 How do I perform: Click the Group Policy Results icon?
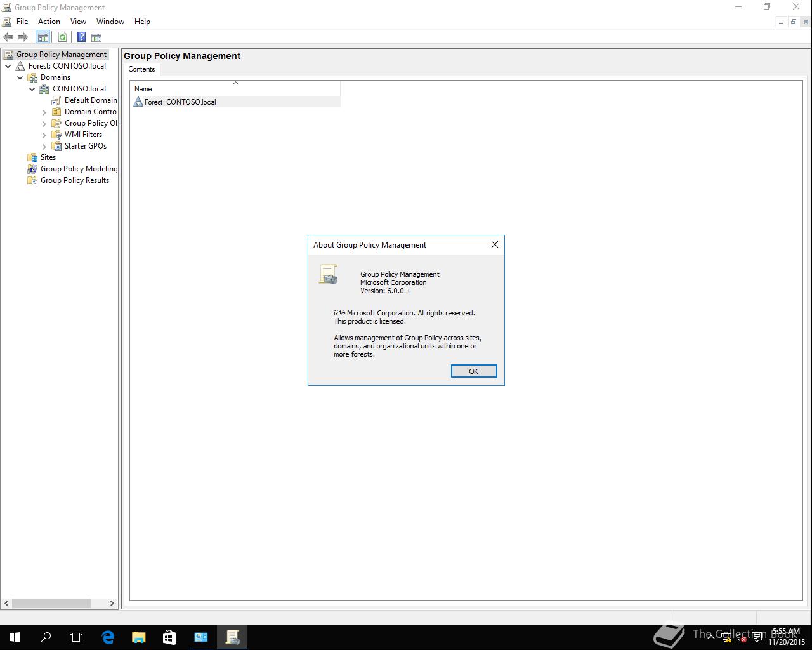32,180
